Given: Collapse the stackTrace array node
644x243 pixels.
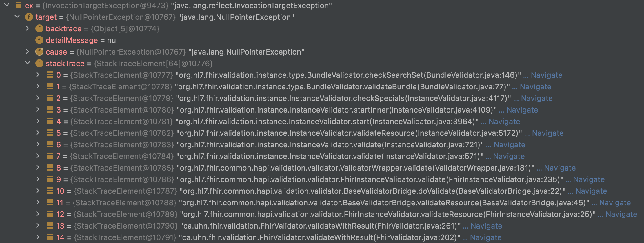Looking at the screenshot, I should pyautogui.click(x=27, y=64).
